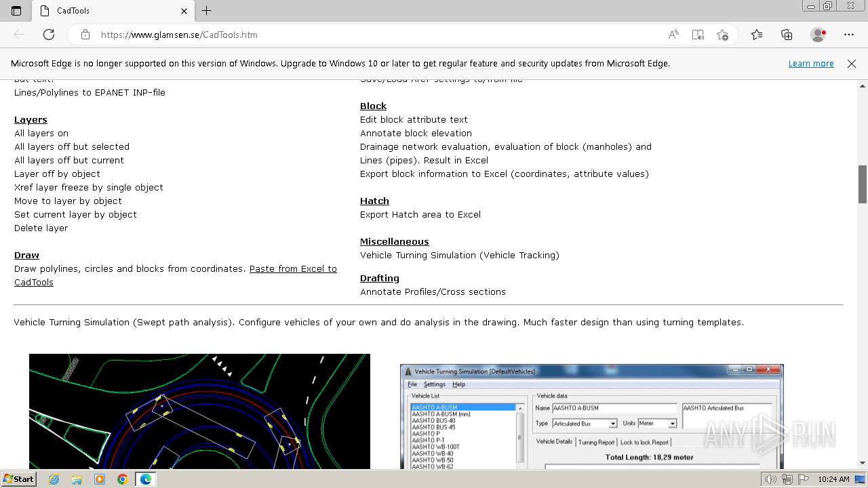Select Block heading text
This screenshot has width=868, height=488.
[x=373, y=106]
